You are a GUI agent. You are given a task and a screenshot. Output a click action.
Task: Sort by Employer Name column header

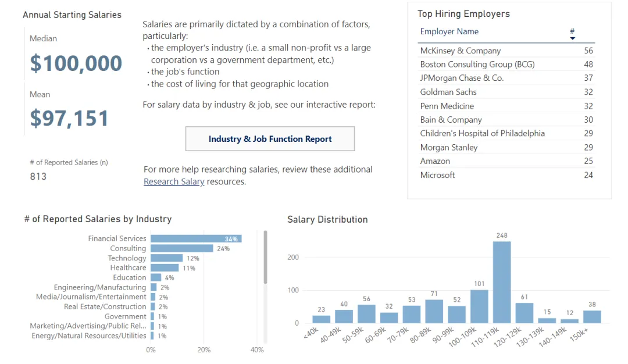(449, 31)
